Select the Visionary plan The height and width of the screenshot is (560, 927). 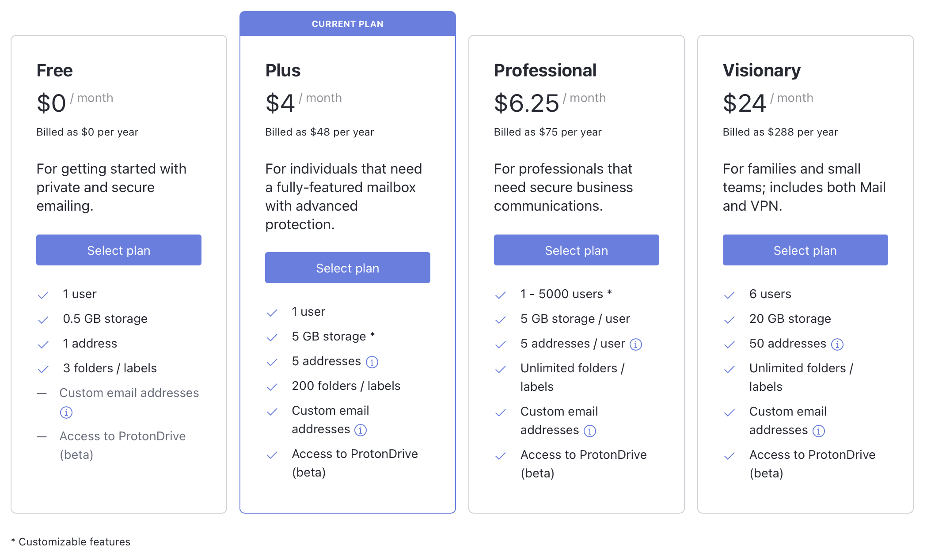click(805, 250)
